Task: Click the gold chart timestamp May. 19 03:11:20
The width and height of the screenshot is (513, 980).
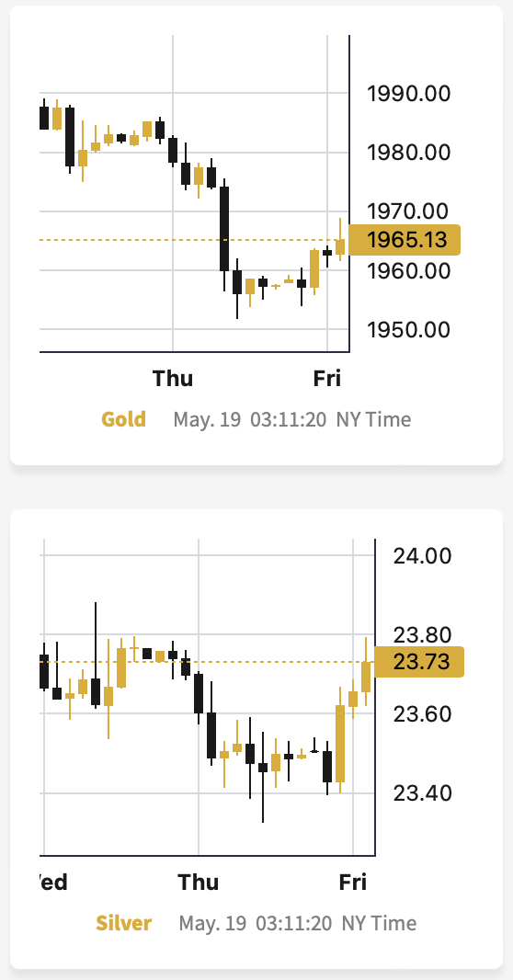Action: click(250, 419)
